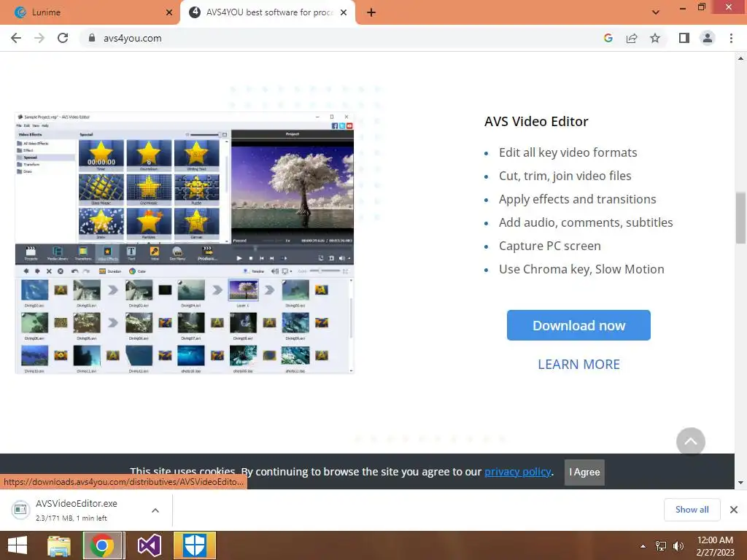Click the network tray icon

(x=661, y=546)
